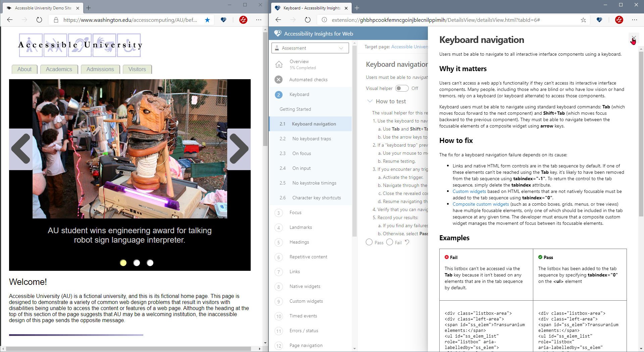644x352 pixels.
Task: Open the Assessment dropdown
Action: point(310,48)
